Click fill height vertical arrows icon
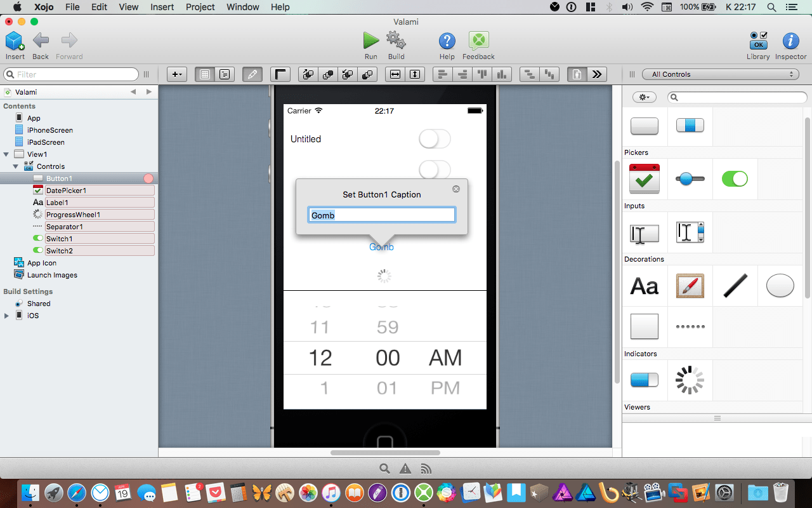The height and width of the screenshot is (508, 812). (x=415, y=74)
